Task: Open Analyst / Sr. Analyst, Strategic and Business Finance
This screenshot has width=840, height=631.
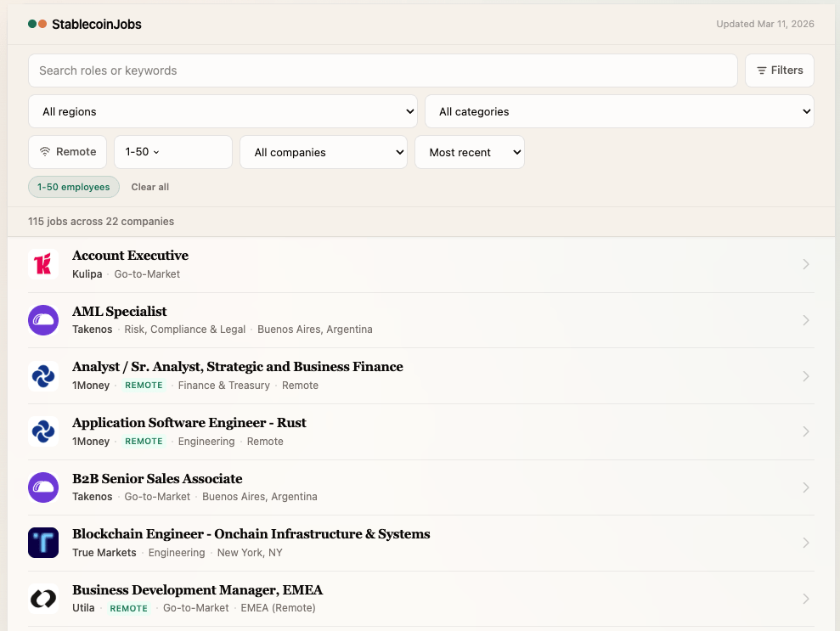Action: 238,367
